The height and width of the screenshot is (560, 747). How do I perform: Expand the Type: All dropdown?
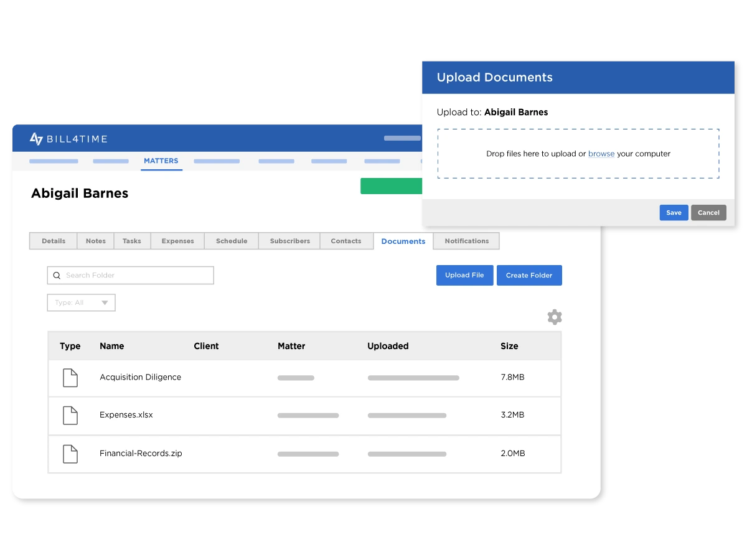[x=82, y=303]
